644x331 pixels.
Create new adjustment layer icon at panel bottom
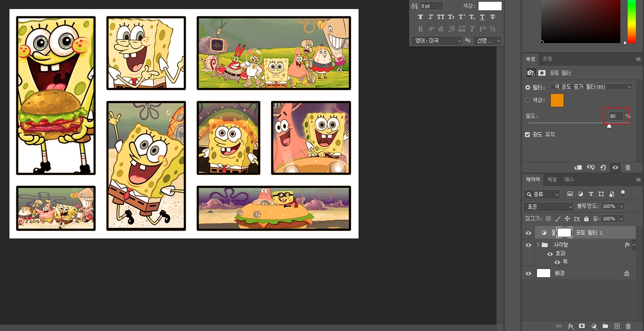(594, 326)
